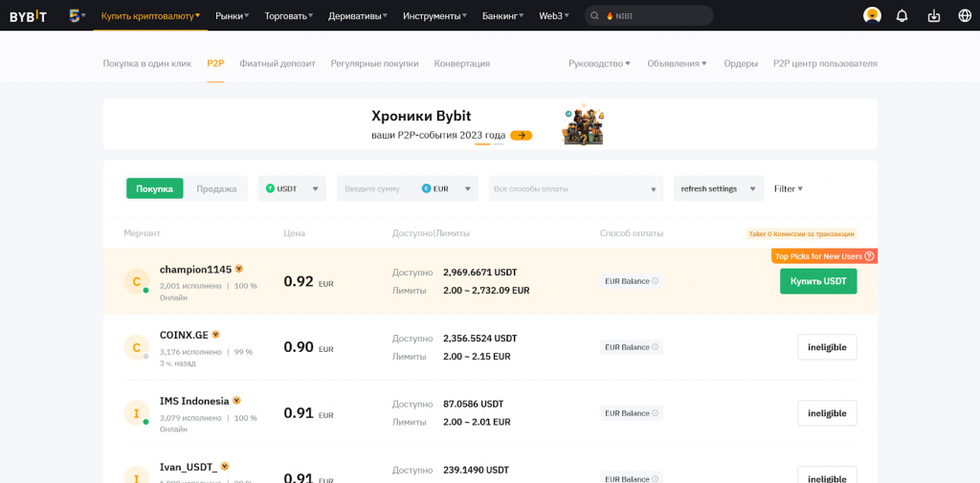Click IMS Indonesia verified merchant badge

[x=236, y=400]
